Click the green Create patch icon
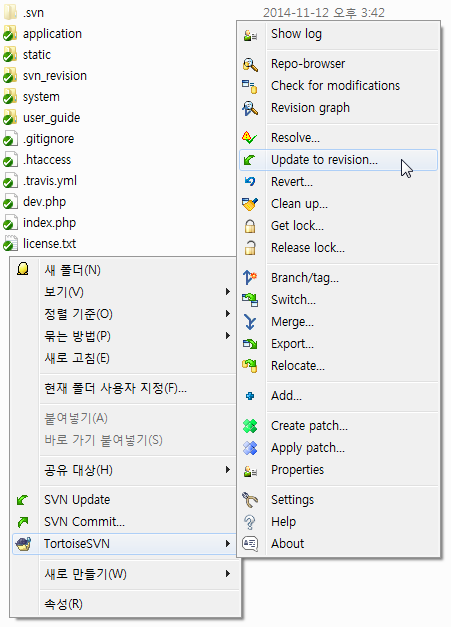The image size is (451, 627). click(x=250, y=426)
